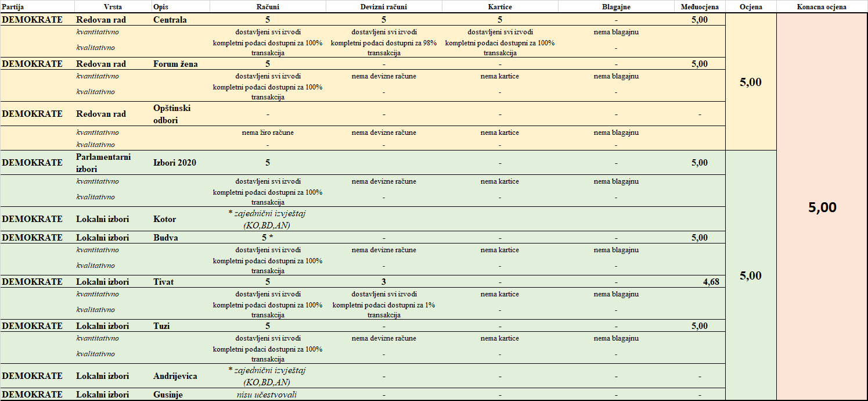Select the "Opštinski odbori" cell
Screen dimensions: 868x401
172,114
